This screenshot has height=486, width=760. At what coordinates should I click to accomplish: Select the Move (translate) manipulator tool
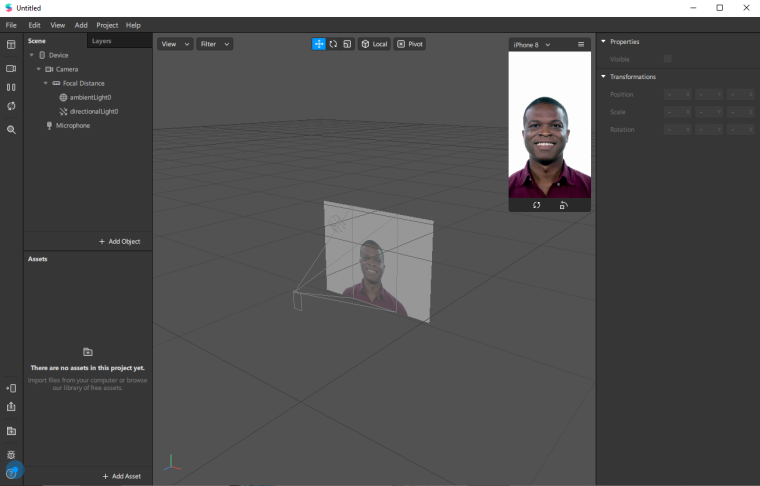pos(319,44)
